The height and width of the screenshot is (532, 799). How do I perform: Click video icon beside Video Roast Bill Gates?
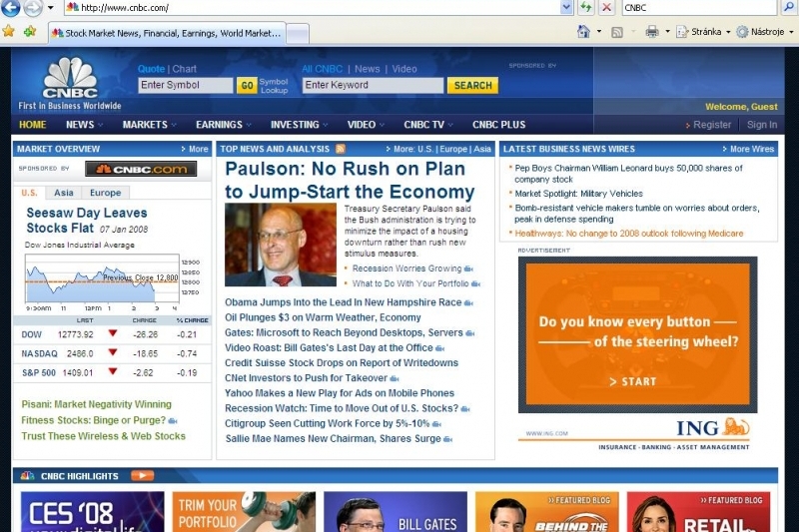439,348
